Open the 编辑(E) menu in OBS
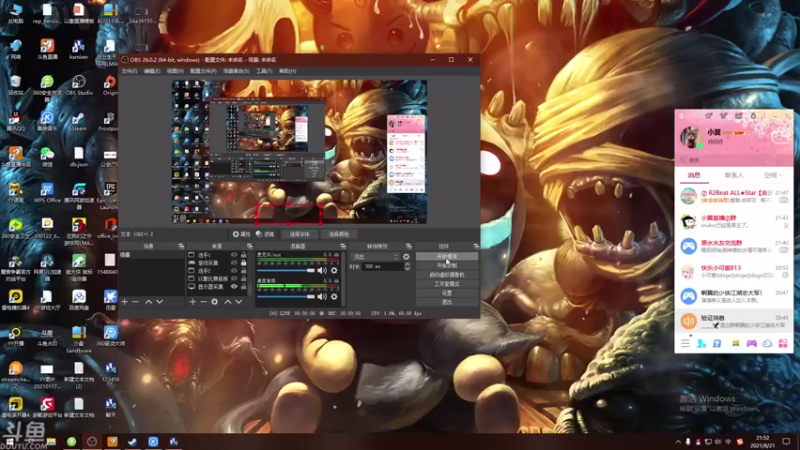 (152, 71)
